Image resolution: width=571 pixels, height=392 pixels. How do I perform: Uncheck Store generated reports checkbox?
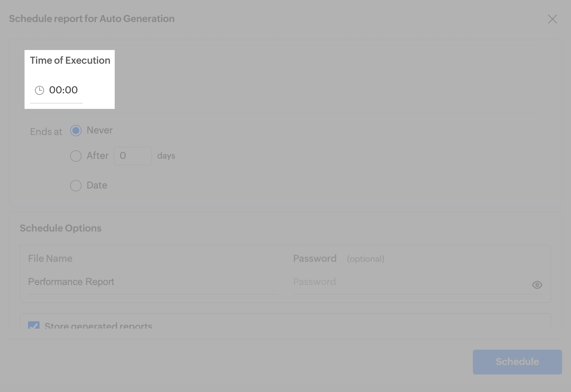[x=34, y=325]
